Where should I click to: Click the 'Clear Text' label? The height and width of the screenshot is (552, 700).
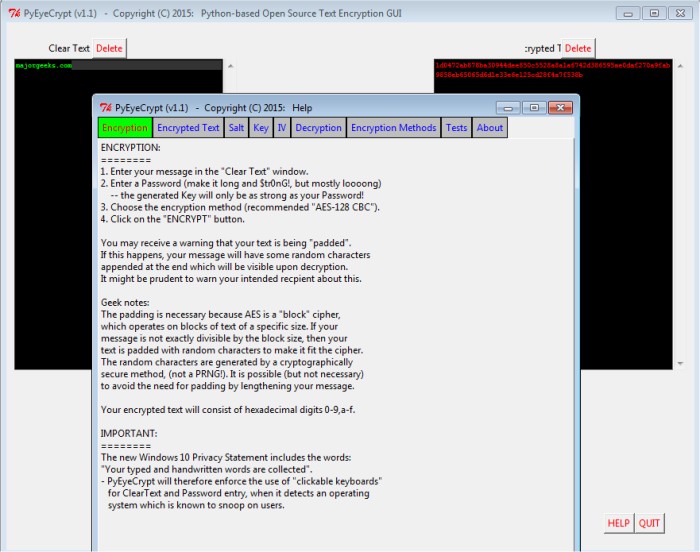tap(69, 48)
